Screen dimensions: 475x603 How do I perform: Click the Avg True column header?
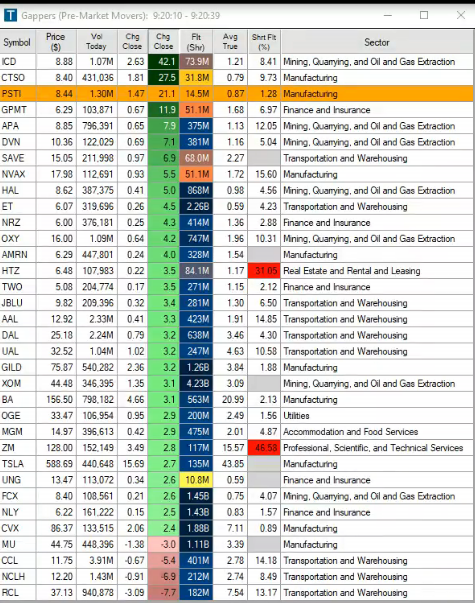[x=230, y=42]
